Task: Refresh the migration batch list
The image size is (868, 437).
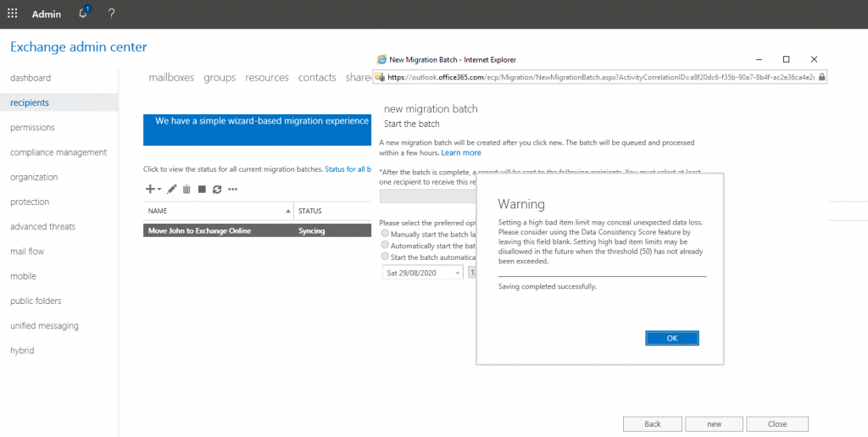Action: tap(217, 189)
